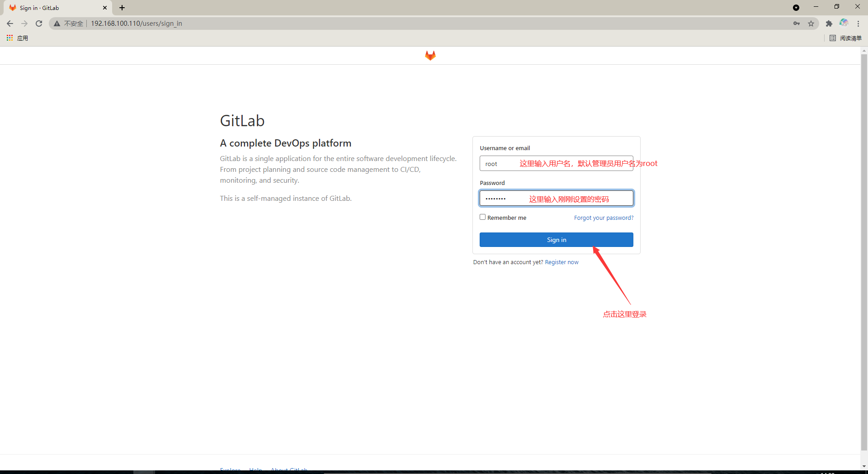This screenshot has width=868, height=474.
Task: Open the not-secure site warning icon
Action: point(57,24)
